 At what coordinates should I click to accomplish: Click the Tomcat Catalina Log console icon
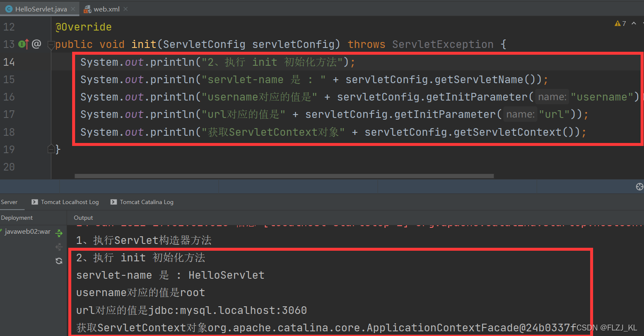(x=114, y=202)
